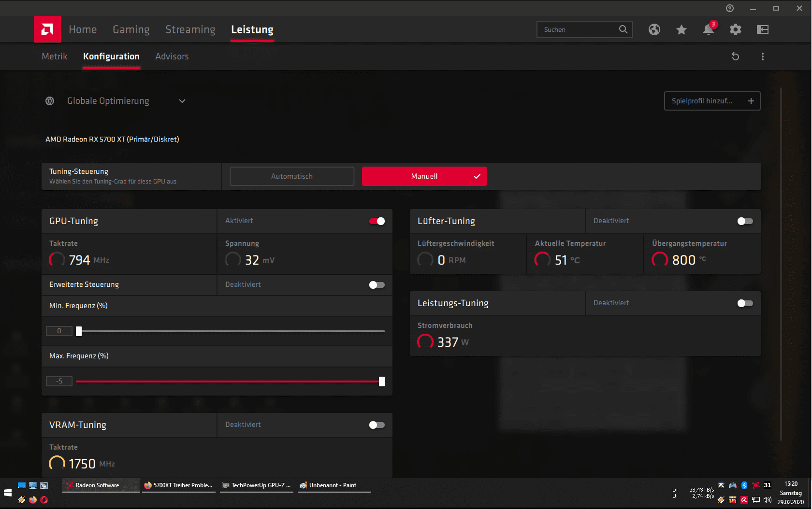Click the plus icon on Spielprofil button
The height and width of the screenshot is (509, 812).
click(x=751, y=101)
